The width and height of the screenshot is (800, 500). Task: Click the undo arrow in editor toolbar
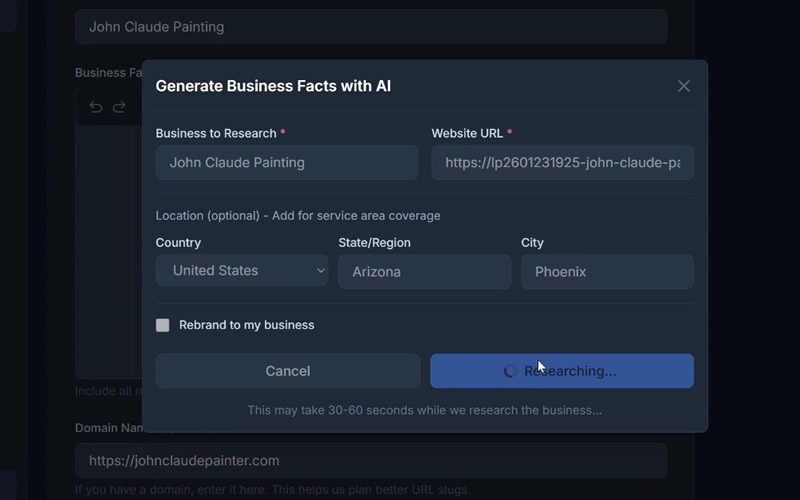(x=96, y=107)
